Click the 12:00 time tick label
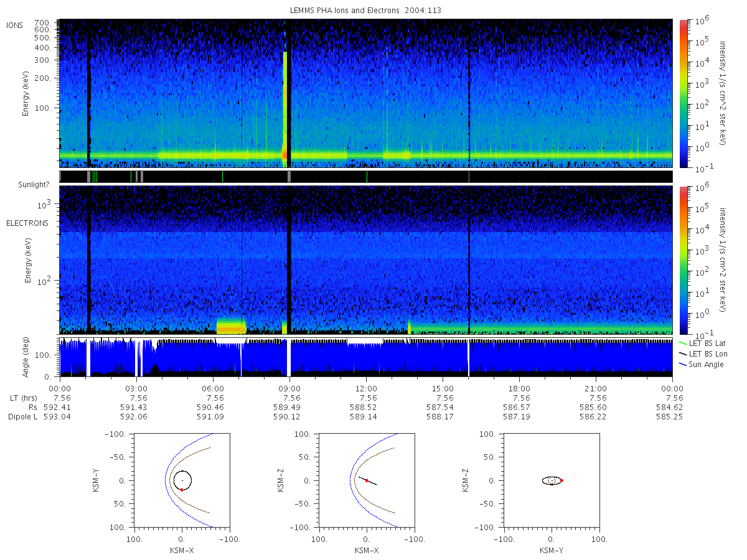This screenshot has height=560, width=747. pyautogui.click(x=366, y=388)
